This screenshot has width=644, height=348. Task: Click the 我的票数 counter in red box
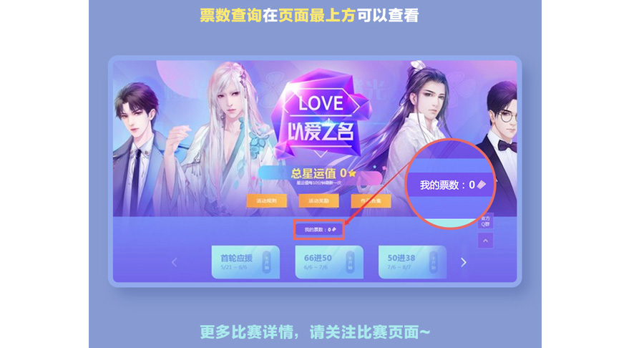pyautogui.click(x=318, y=230)
